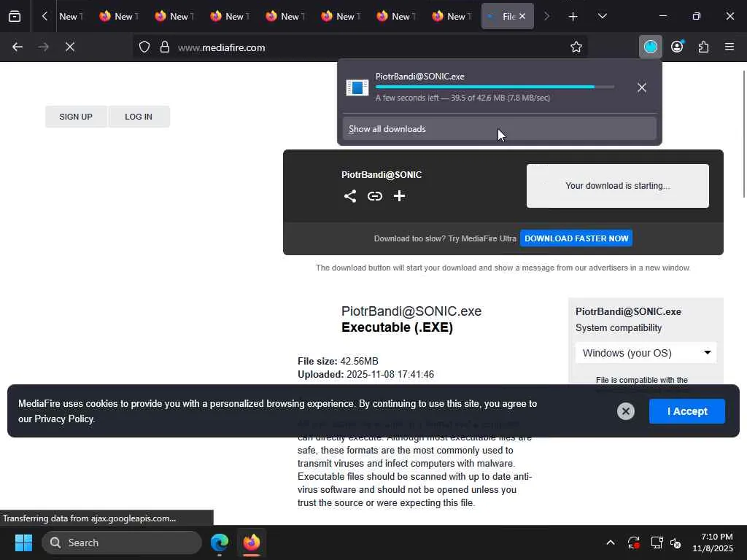Click I Accept cookies button
The width and height of the screenshot is (747, 560).
[687, 411]
